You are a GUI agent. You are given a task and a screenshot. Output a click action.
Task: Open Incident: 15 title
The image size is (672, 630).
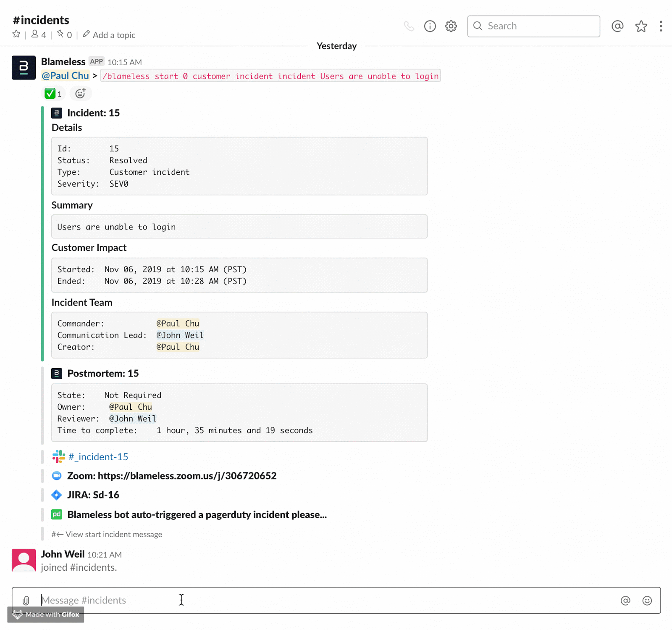93,113
